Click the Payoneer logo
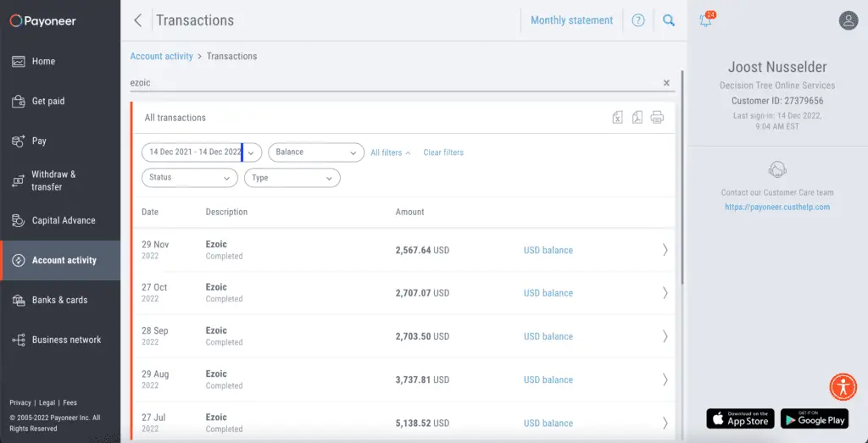The image size is (868, 443). [42, 21]
